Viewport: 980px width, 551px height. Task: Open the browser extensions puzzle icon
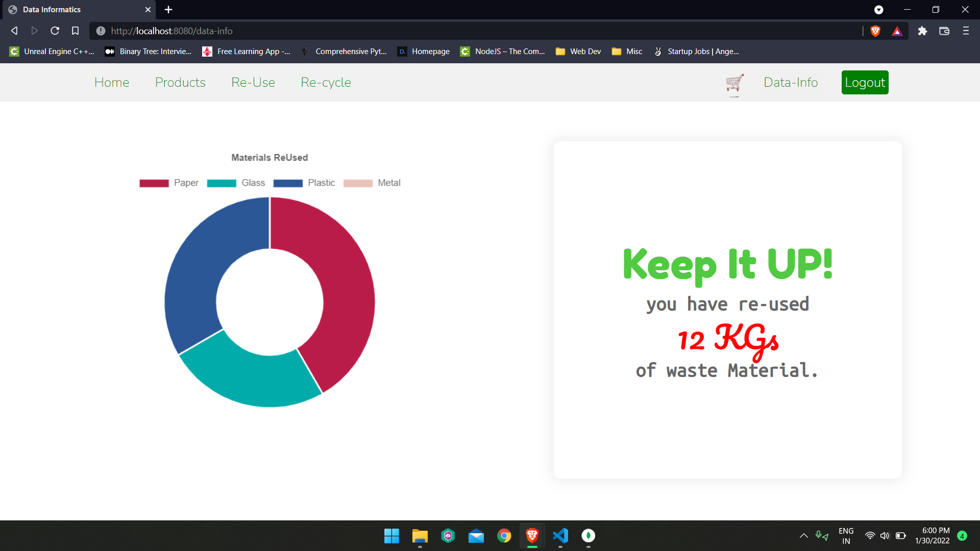click(922, 31)
